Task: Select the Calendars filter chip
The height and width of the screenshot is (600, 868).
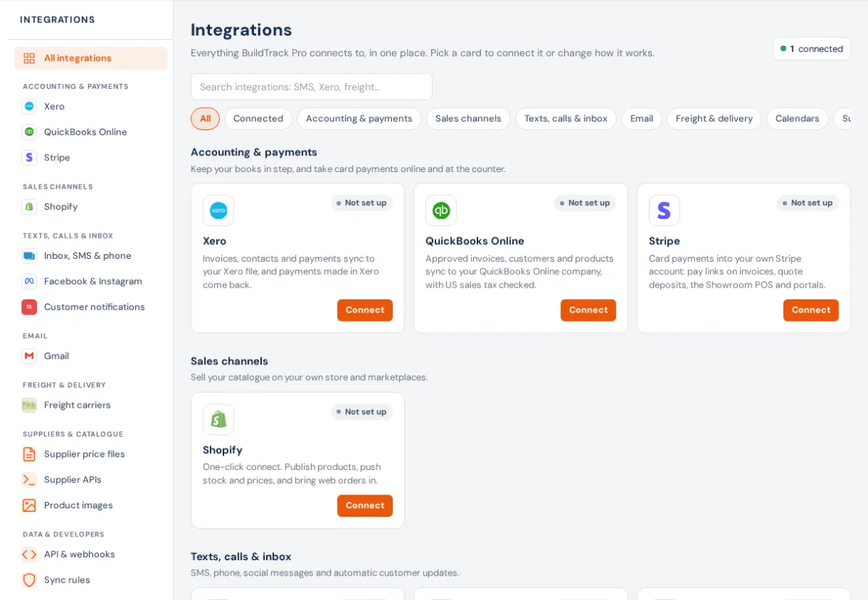Action: 797,119
